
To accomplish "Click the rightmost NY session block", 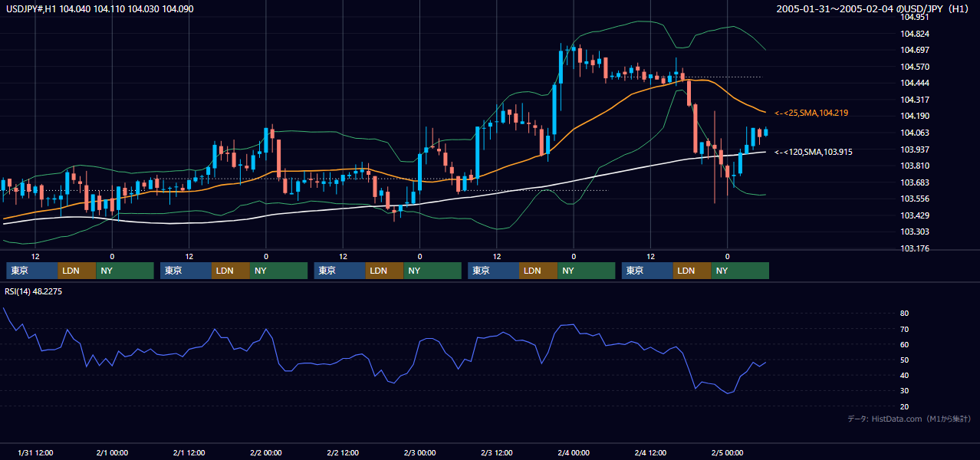I will [741, 271].
